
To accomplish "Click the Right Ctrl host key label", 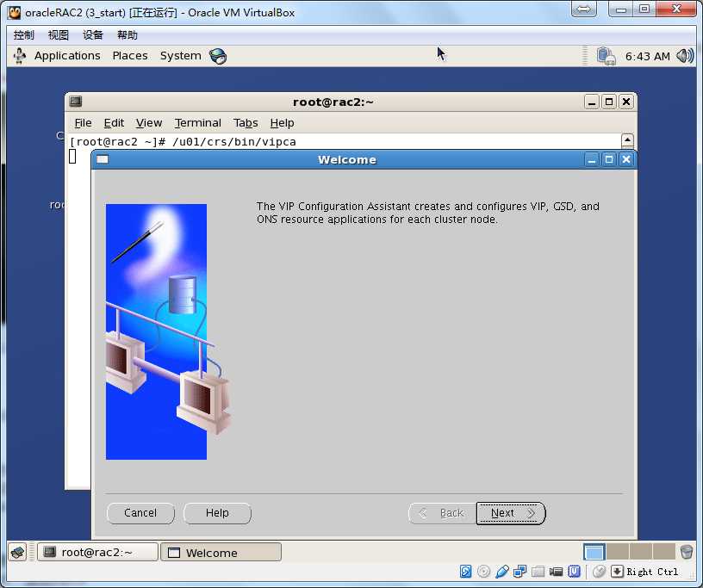I will point(652,572).
